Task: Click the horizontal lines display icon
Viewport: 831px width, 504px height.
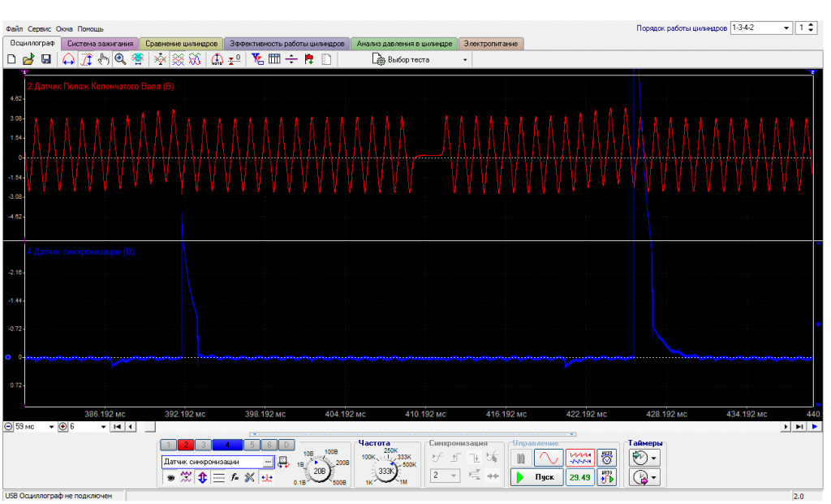Action: [218, 477]
